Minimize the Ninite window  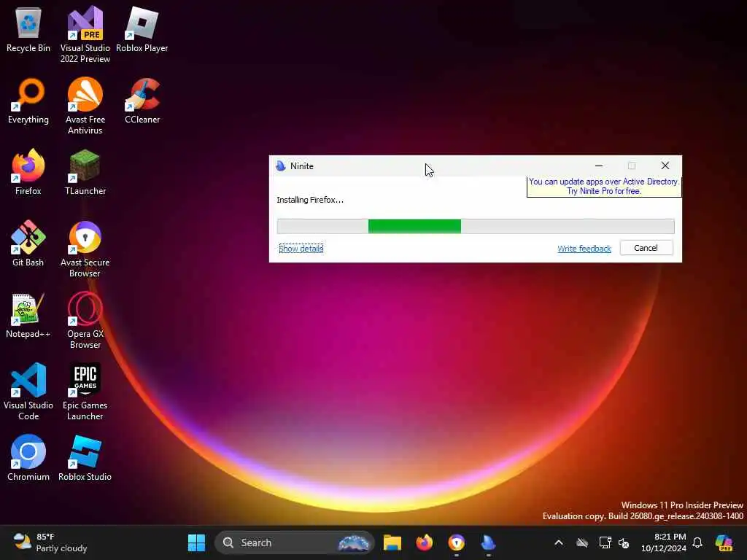(599, 166)
